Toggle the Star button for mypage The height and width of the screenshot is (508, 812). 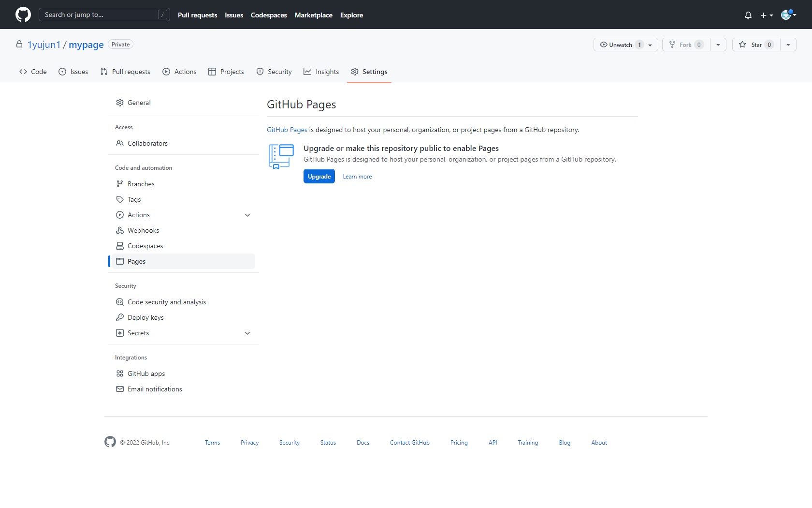coord(756,45)
